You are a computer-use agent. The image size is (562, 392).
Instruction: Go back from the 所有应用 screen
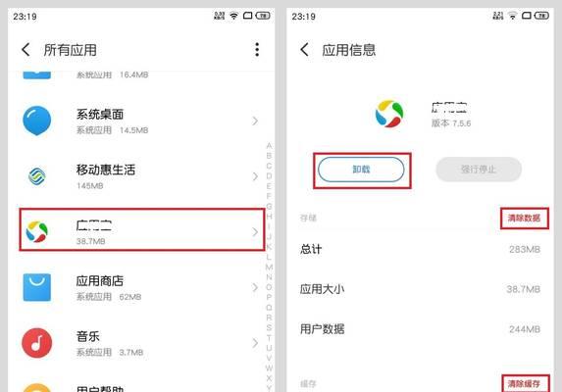(26, 50)
